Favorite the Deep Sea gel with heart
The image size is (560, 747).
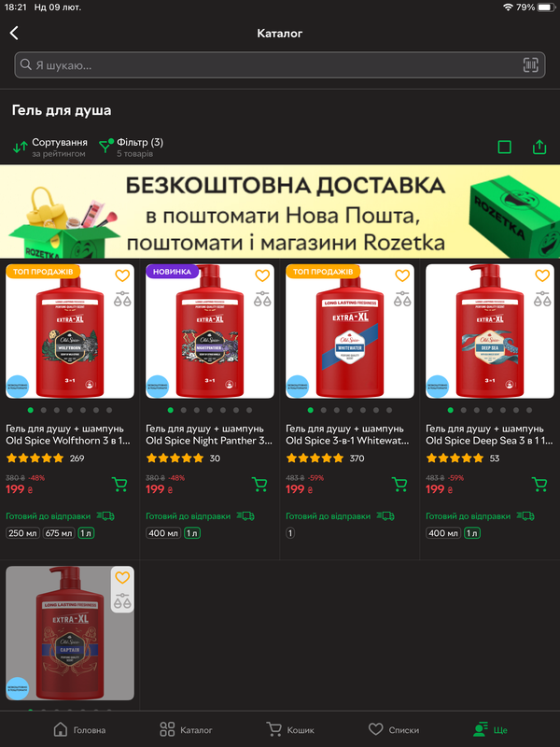(542, 275)
